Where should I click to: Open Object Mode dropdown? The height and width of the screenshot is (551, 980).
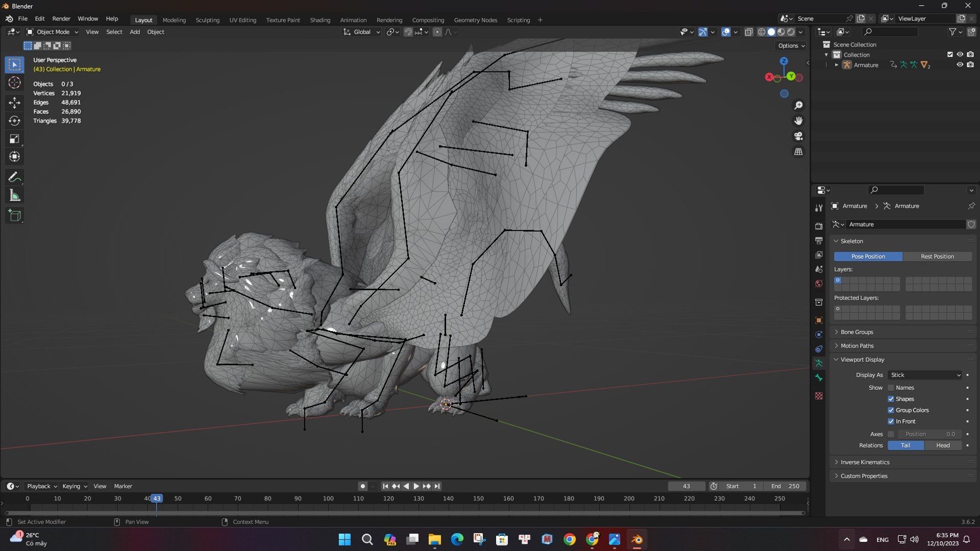tap(53, 32)
